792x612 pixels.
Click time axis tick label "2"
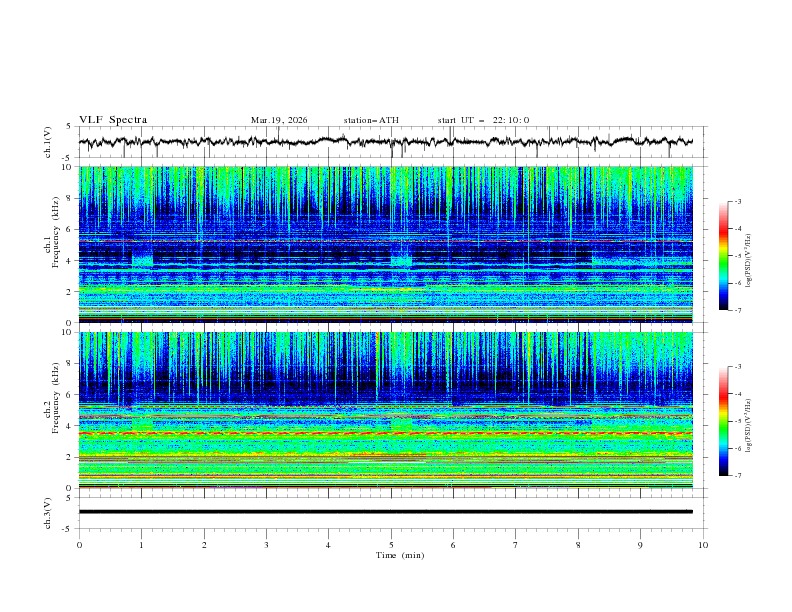[204, 545]
